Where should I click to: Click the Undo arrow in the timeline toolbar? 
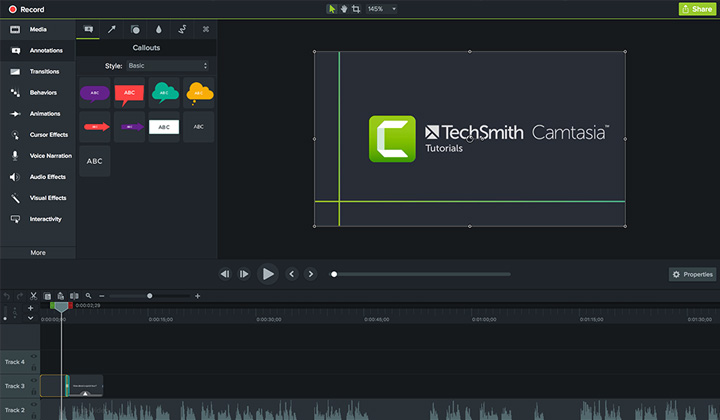(x=6, y=296)
